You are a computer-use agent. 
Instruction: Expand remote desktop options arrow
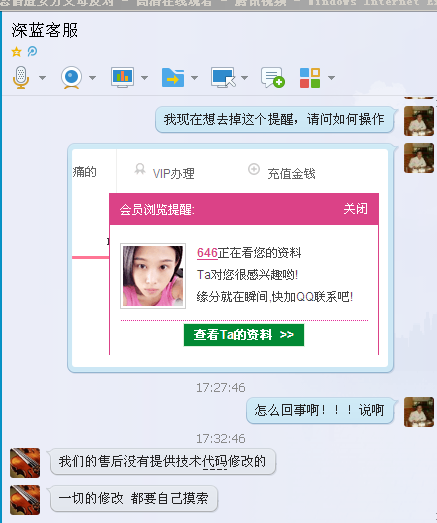tap(245, 78)
